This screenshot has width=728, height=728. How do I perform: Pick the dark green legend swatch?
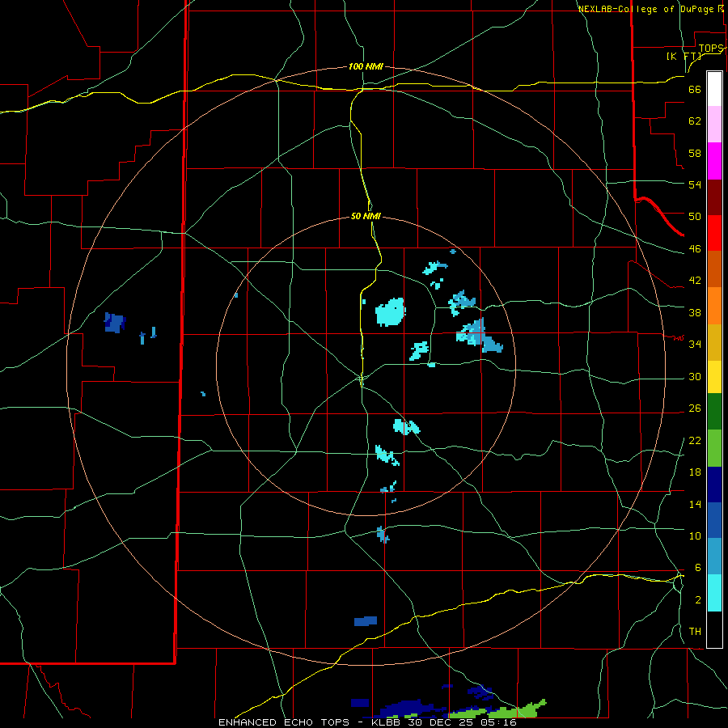[x=714, y=412]
